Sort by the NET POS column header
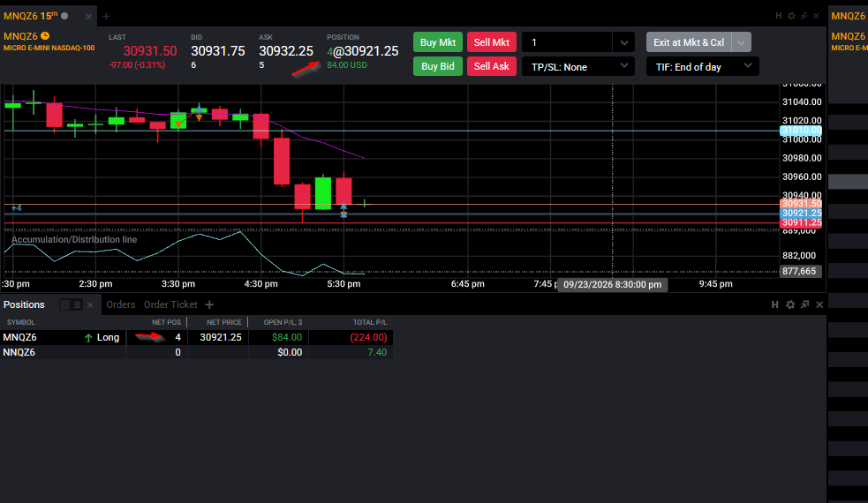Screen dimensions: 868x503 [166, 322]
